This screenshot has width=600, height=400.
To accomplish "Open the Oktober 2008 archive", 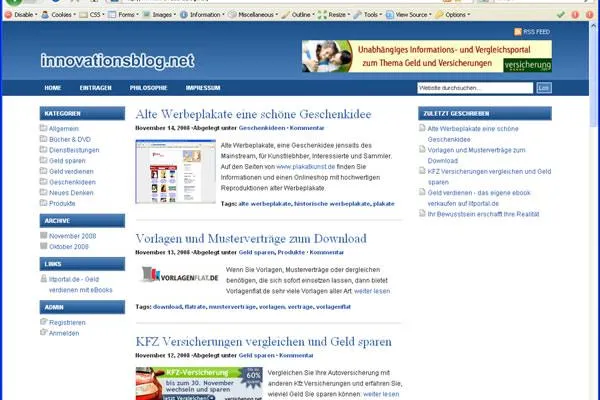I will [x=68, y=247].
